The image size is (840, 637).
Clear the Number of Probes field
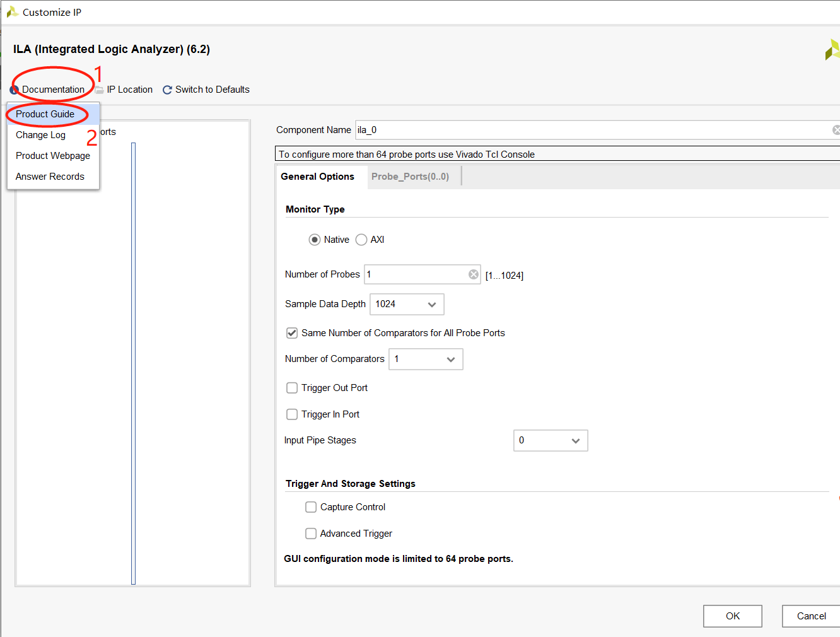click(473, 274)
